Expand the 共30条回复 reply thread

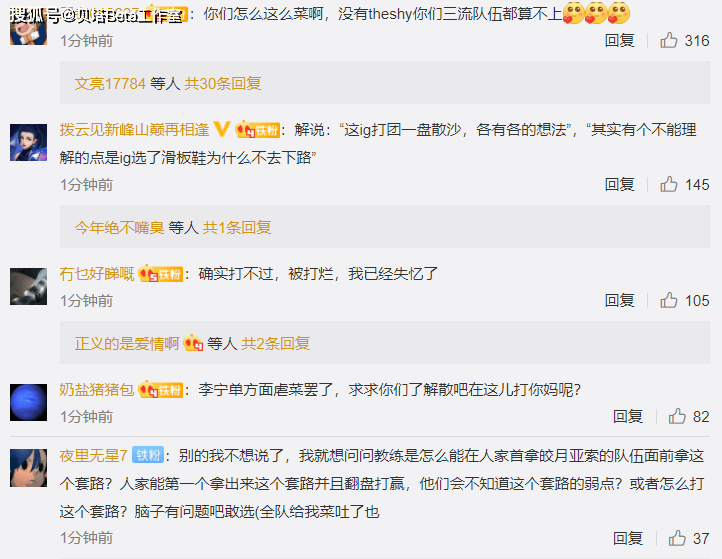pos(223,84)
